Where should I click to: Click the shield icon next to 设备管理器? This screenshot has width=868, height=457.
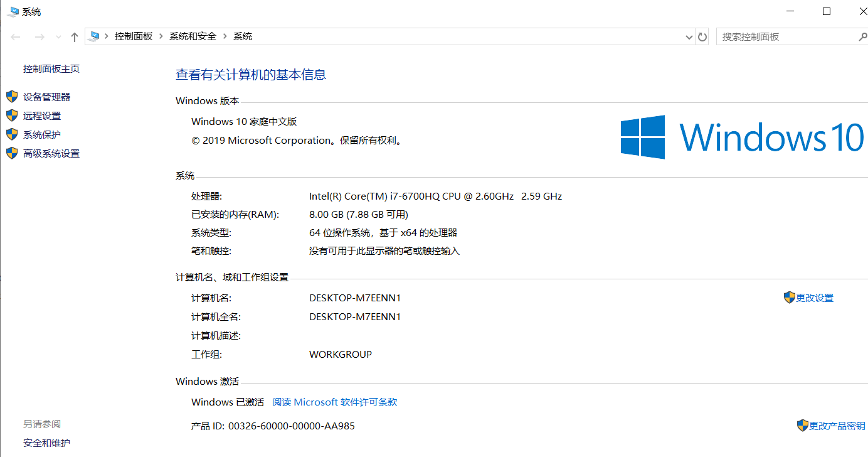coord(12,97)
